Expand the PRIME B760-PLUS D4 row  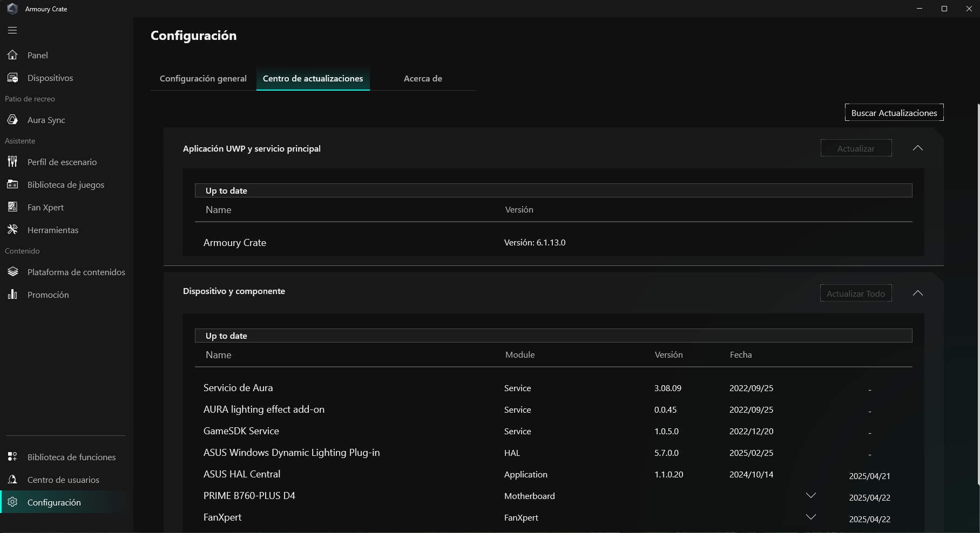[810, 495]
